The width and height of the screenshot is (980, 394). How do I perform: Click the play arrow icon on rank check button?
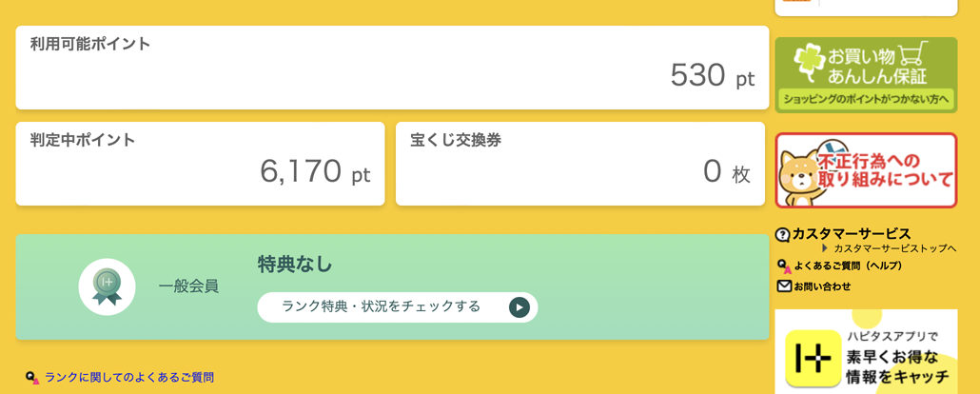pyautogui.click(x=519, y=307)
